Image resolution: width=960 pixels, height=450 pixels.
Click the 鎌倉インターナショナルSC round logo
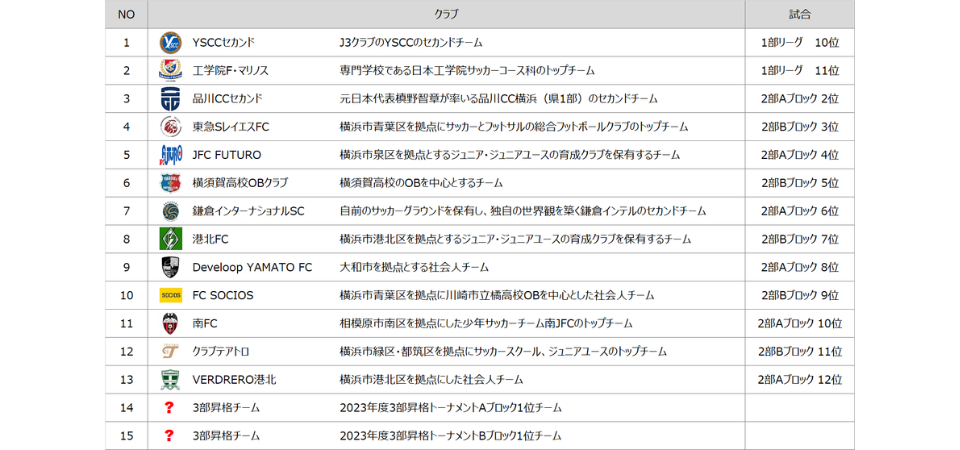click(x=170, y=211)
